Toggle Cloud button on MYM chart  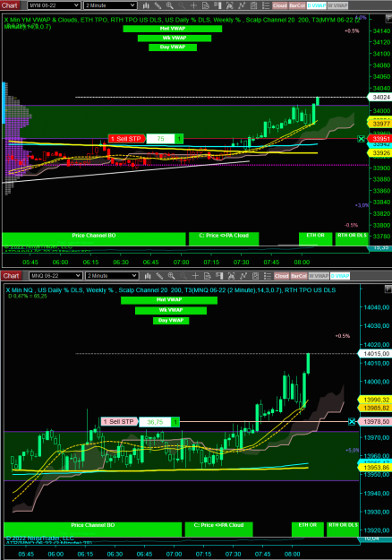[x=279, y=5]
